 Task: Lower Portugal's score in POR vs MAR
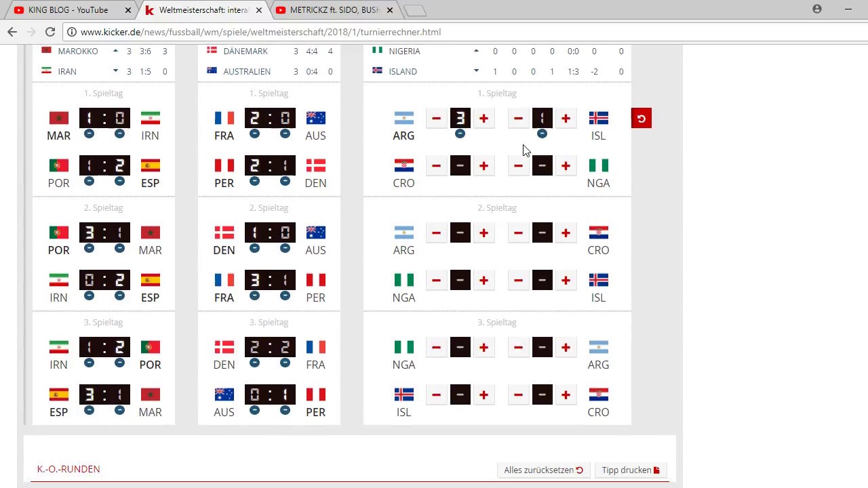point(89,249)
